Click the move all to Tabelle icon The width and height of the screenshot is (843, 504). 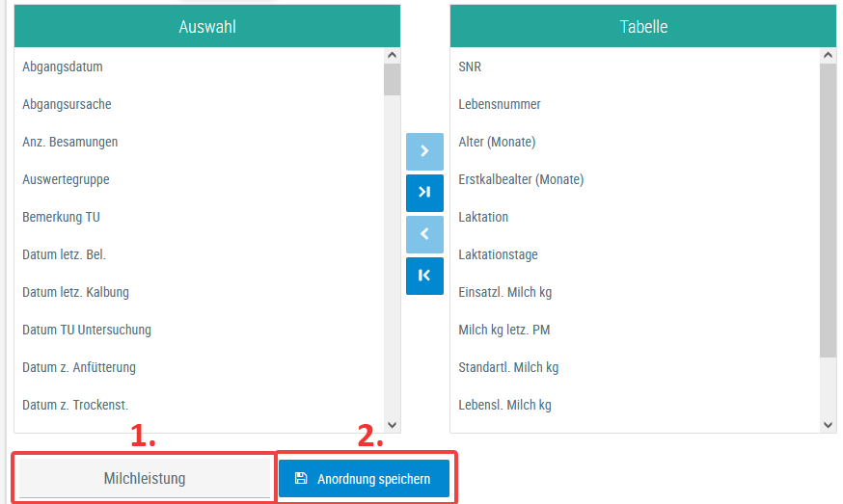tap(424, 193)
